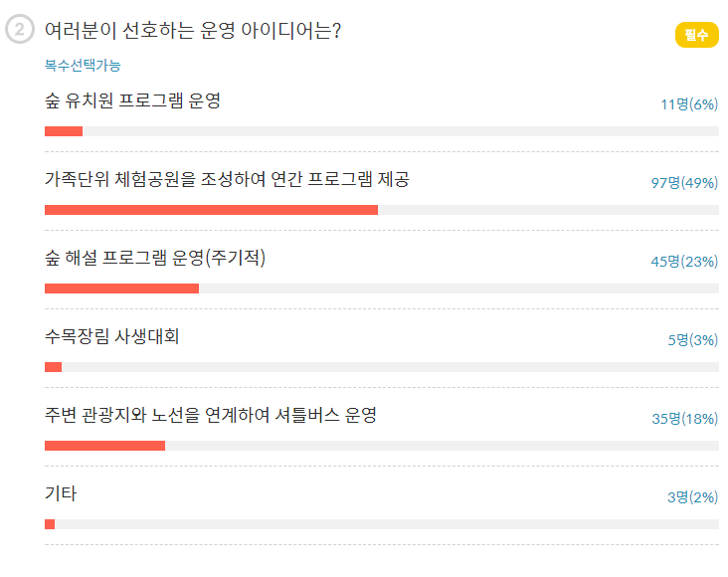Image resolution: width=728 pixels, height=577 pixels.
Task: Click the red bar for 숲 유치원
Action: pyautogui.click(x=64, y=131)
